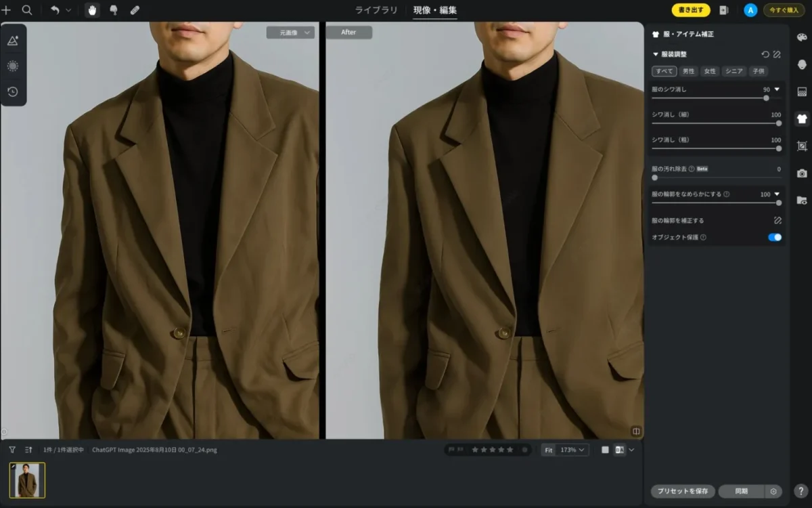The width and height of the screenshot is (812, 508).
Task: Open the background gradient panel icon
Action: coord(802,91)
